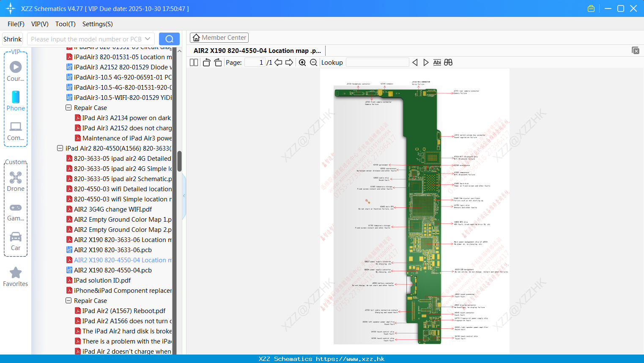Screen dimensions: 644x363
Task: Collapse the iPad Air2 Repair Case folder
Action: [69, 301]
